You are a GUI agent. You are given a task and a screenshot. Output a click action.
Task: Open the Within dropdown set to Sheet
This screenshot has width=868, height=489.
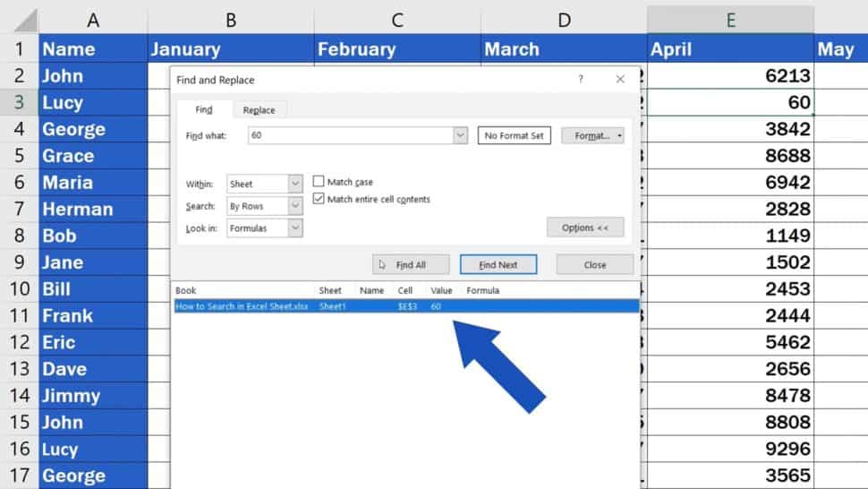295,184
